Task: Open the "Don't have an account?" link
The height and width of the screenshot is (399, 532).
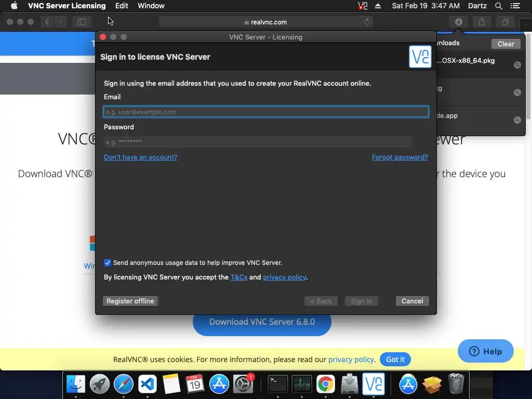Action: tap(140, 157)
